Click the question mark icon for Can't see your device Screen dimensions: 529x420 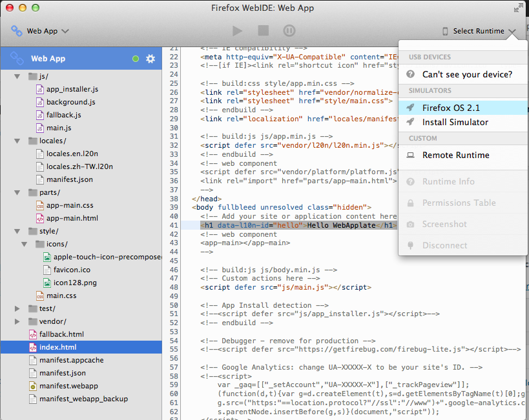(x=410, y=74)
